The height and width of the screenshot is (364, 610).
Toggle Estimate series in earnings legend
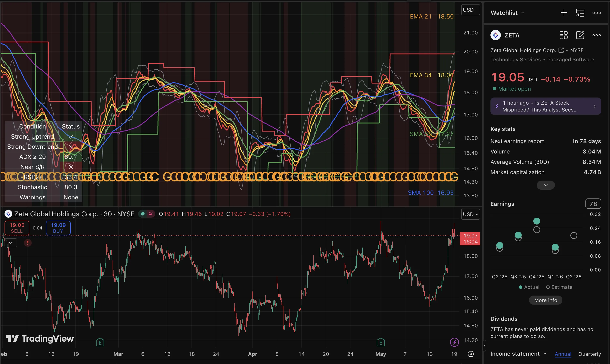[x=559, y=287]
